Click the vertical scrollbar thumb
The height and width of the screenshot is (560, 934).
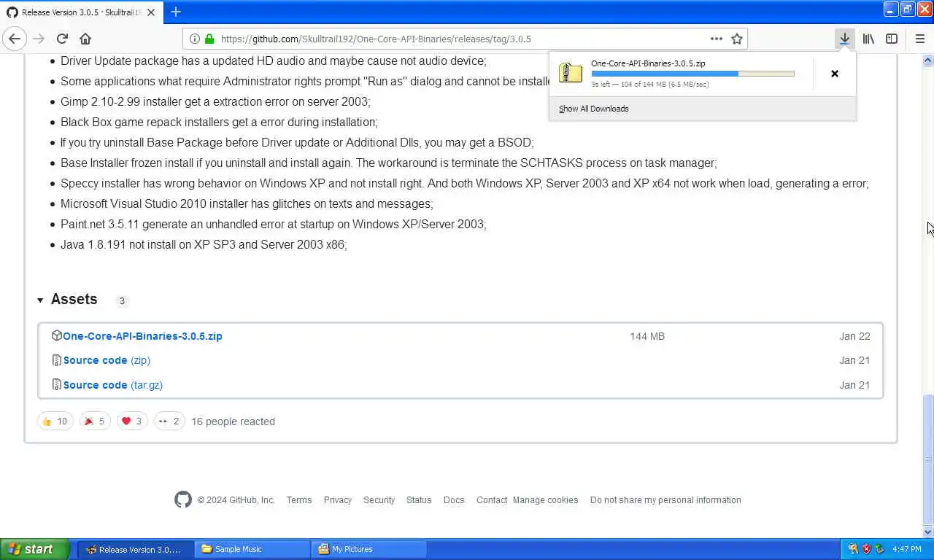point(928,459)
